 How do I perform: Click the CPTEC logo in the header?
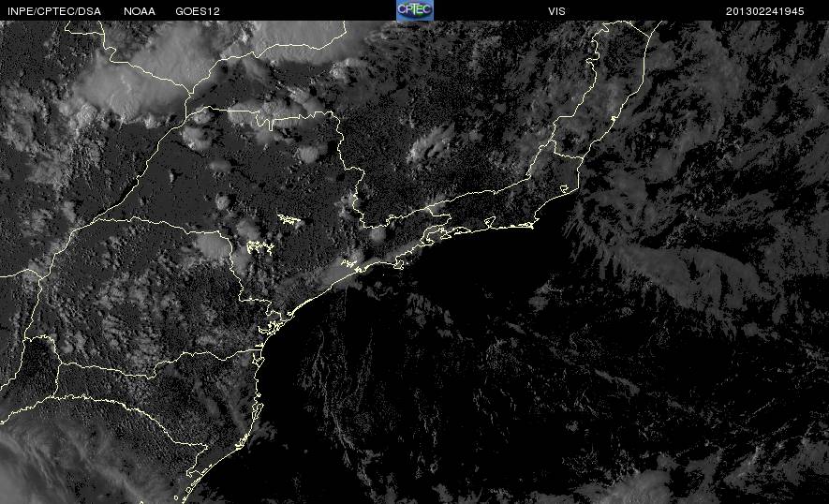coord(415,10)
